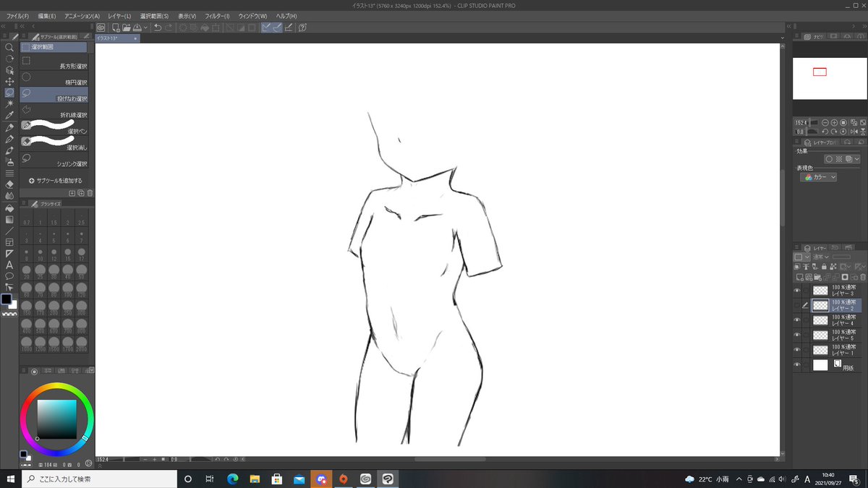Image resolution: width=868 pixels, height=488 pixels.
Task: Select the Text tool
Action: 9,265
